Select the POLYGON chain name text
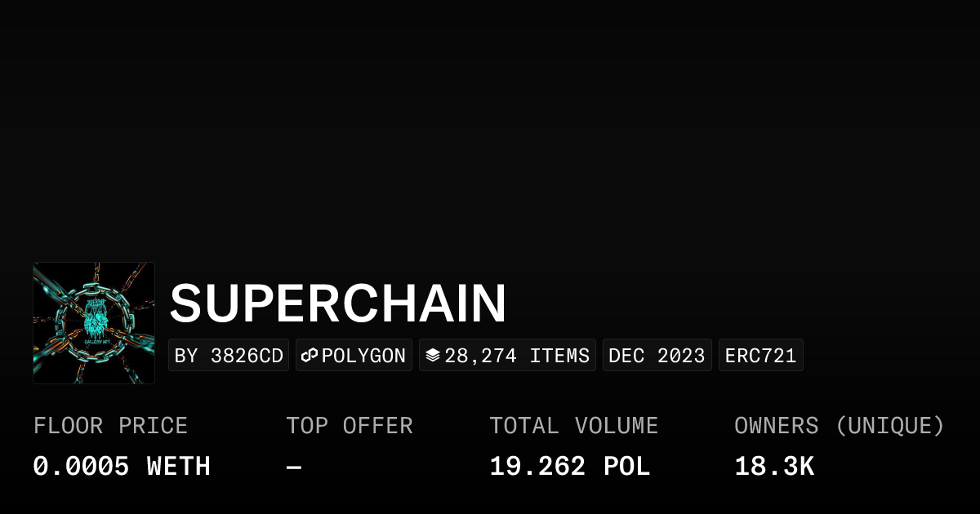This screenshot has width=980, height=514. point(363,356)
